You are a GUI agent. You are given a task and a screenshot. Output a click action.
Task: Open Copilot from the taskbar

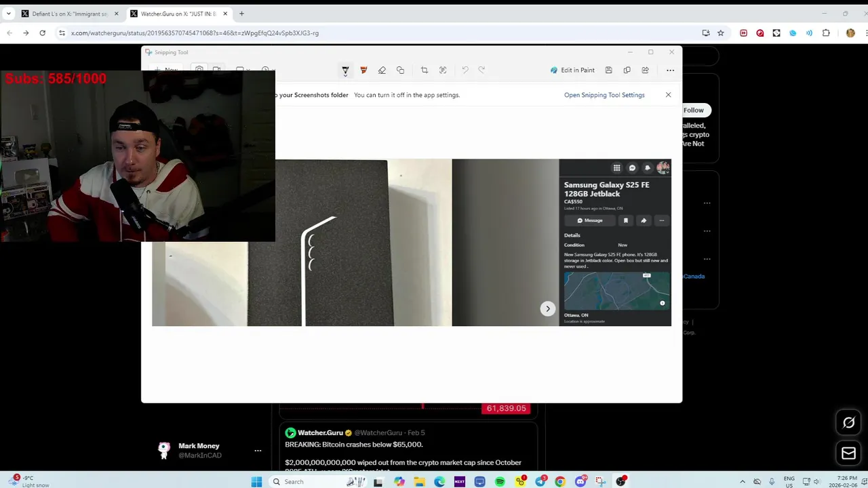399,482
